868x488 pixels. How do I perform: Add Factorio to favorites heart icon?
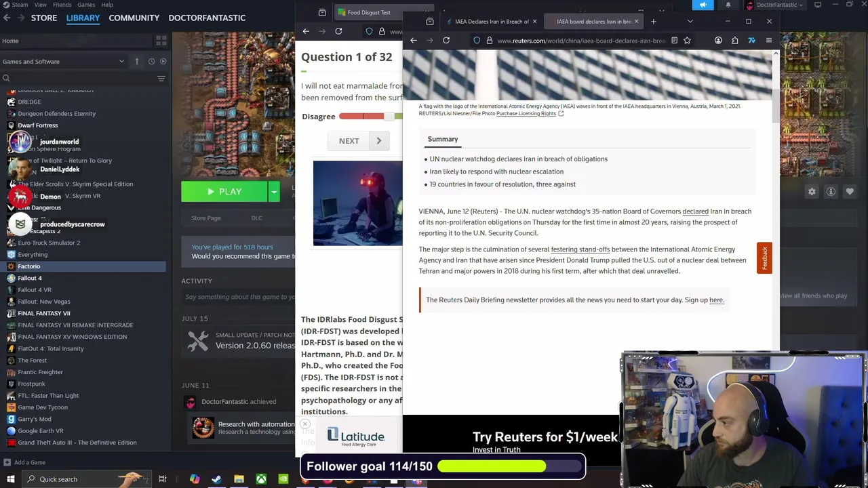[850, 192]
